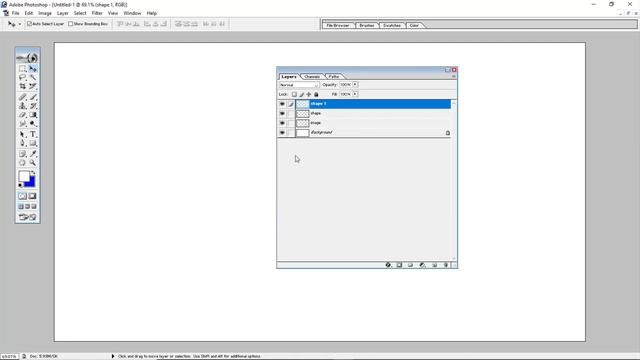
Task: Hide the Background layer
Action: pyautogui.click(x=282, y=133)
